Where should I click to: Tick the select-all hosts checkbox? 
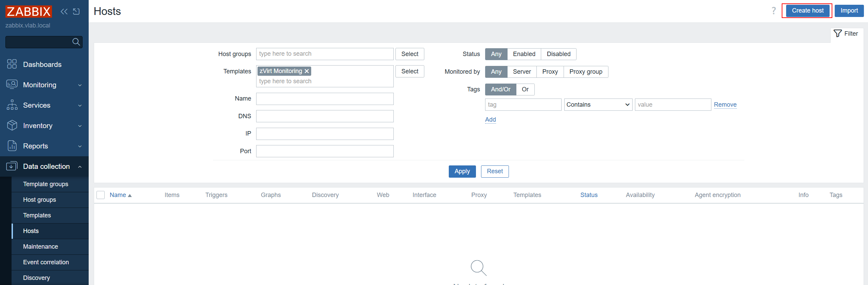tap(101, 195)
